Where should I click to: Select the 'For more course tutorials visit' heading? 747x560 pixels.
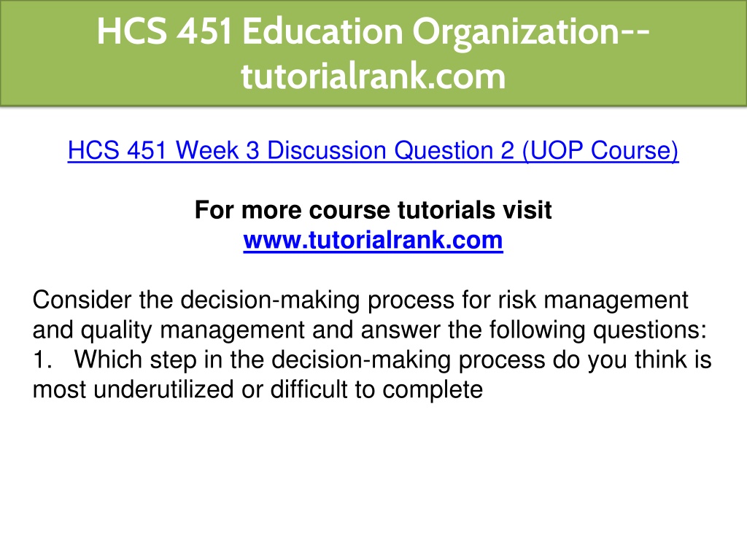pos(373,210)
